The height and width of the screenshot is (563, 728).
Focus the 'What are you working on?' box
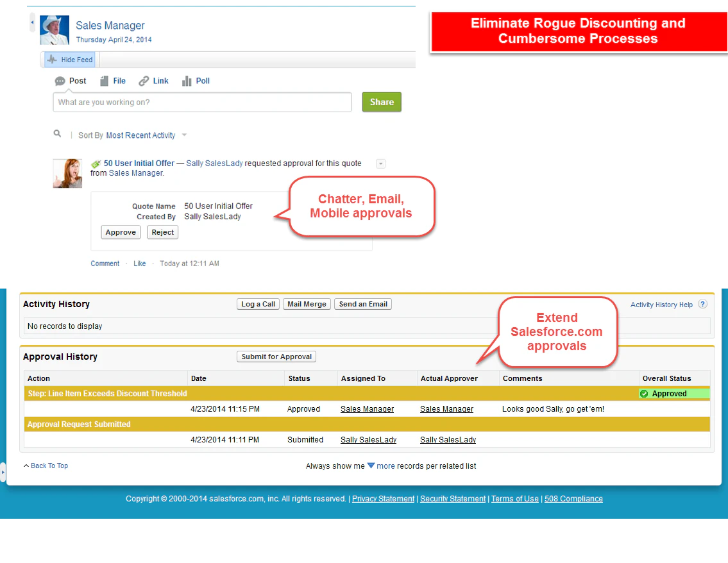(x=203, y=102)
